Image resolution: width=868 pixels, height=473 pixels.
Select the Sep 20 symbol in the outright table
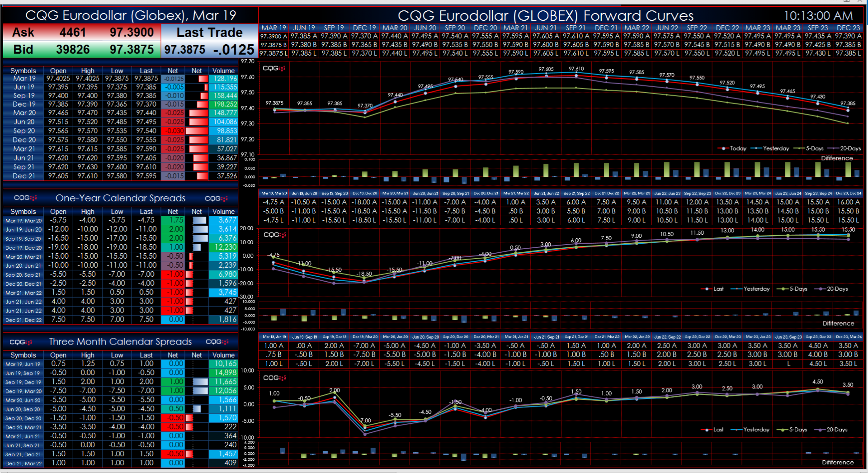(24, 131)
